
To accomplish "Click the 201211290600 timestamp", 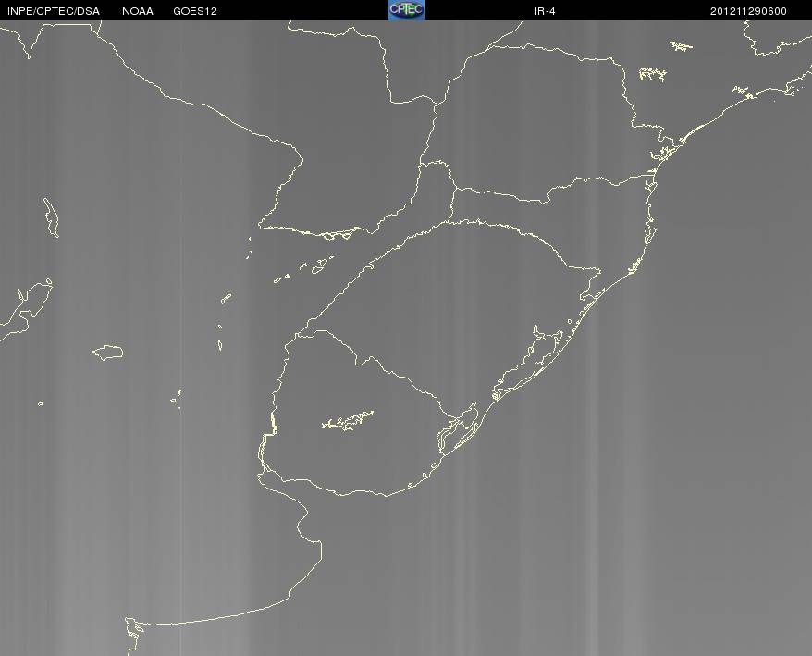I will [748, 11].
